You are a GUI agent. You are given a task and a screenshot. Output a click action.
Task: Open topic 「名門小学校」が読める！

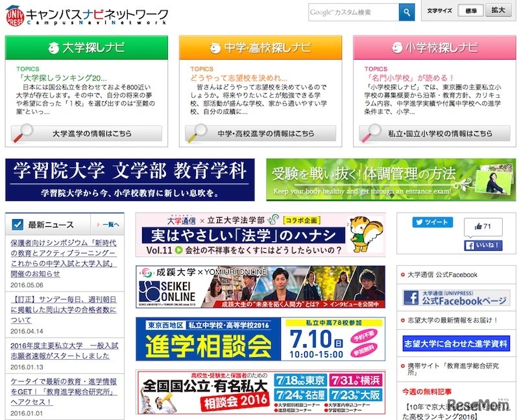(410, 78)
